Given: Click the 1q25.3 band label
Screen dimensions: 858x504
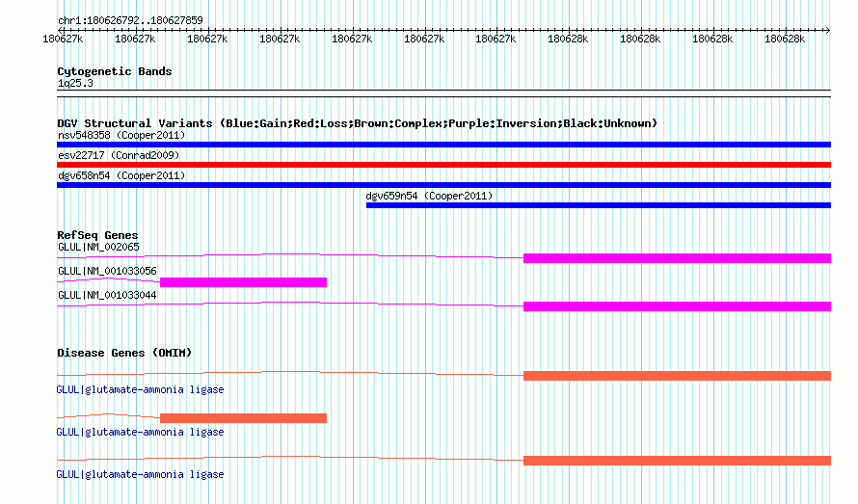Looking at the screenshot, I should (75, 83).
